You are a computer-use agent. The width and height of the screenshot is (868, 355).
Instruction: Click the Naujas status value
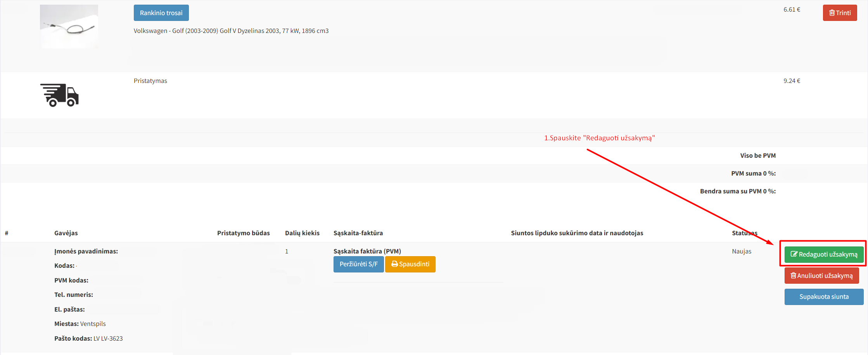(742, 251)
